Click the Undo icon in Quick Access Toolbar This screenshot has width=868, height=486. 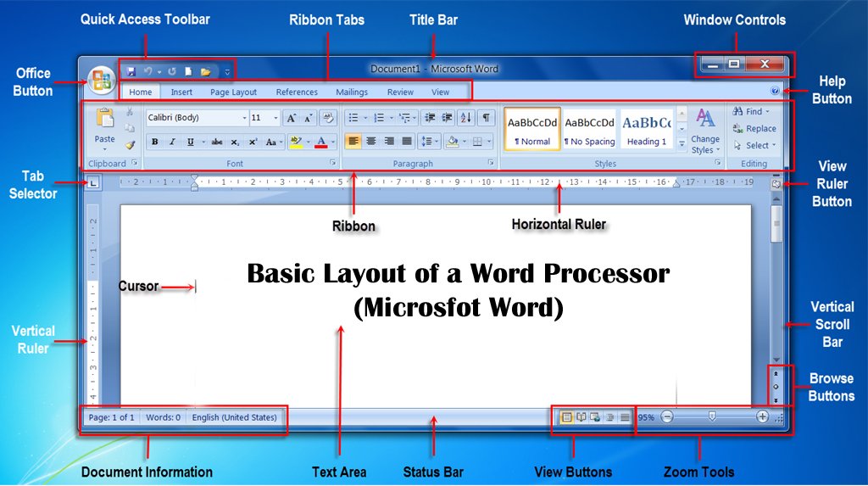tap(148, 71)
